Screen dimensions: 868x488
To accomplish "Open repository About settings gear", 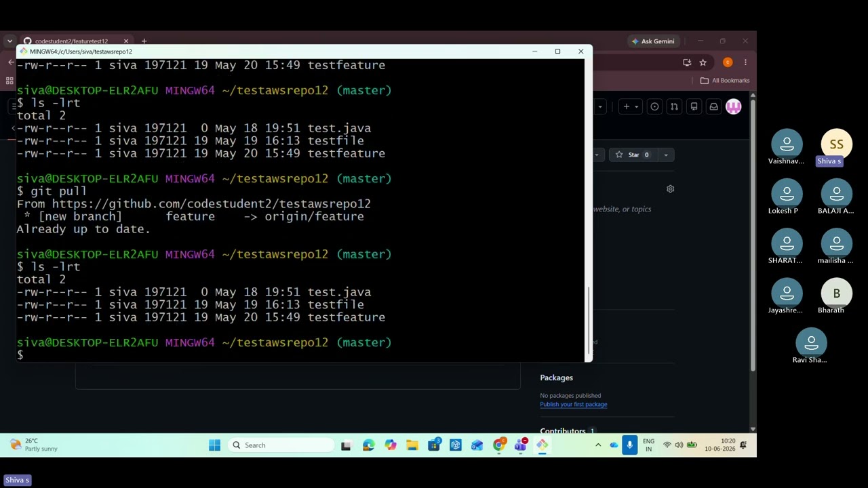I will tap(670, 189).
